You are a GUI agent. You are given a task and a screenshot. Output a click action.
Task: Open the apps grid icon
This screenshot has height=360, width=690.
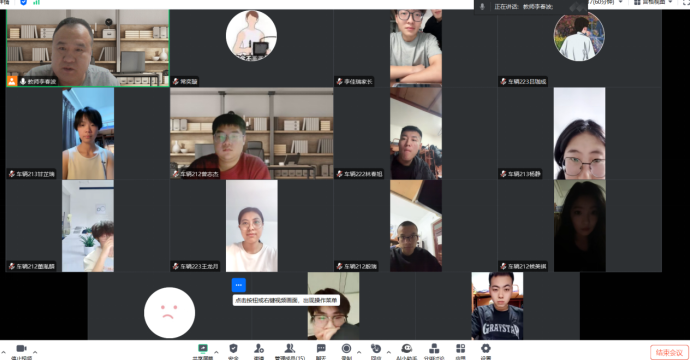tap(460, 349)
